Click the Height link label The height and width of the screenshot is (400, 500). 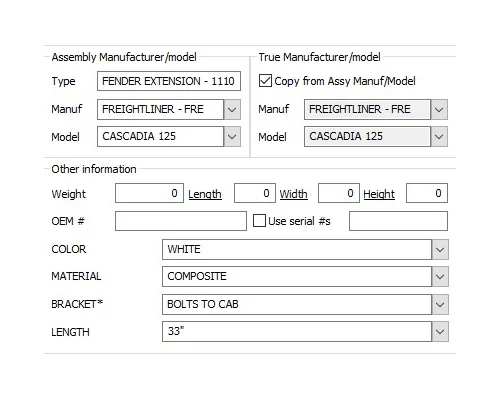379,194
